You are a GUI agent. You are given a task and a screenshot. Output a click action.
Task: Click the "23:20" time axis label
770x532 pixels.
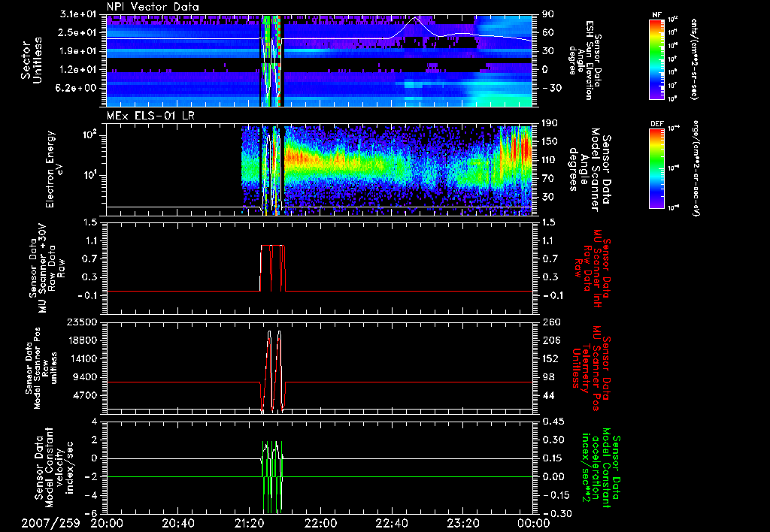[x=463, y=523]
